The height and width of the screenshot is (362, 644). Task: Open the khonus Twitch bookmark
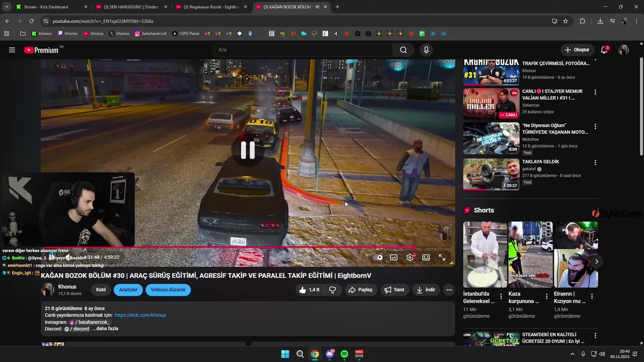tap(67, 34)
